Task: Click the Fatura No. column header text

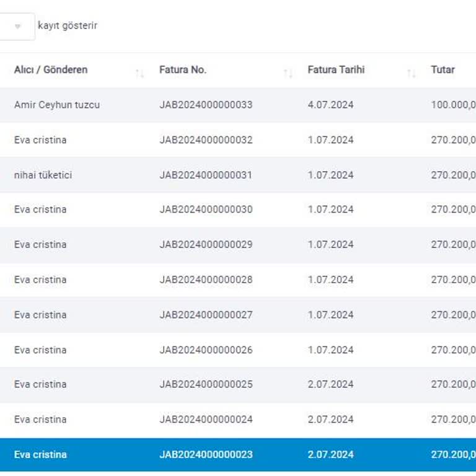Action: pos(183,70)
